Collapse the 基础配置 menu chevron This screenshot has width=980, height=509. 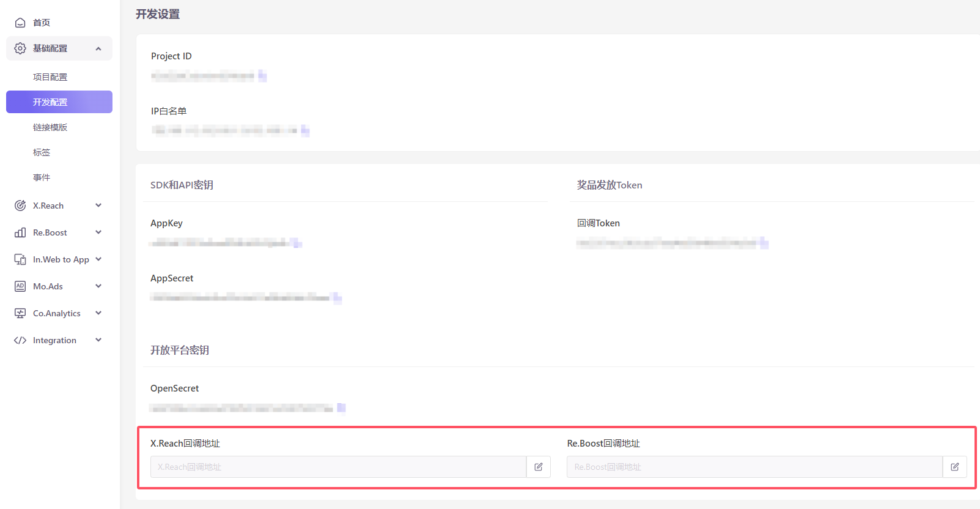click(x=98, y=49)
